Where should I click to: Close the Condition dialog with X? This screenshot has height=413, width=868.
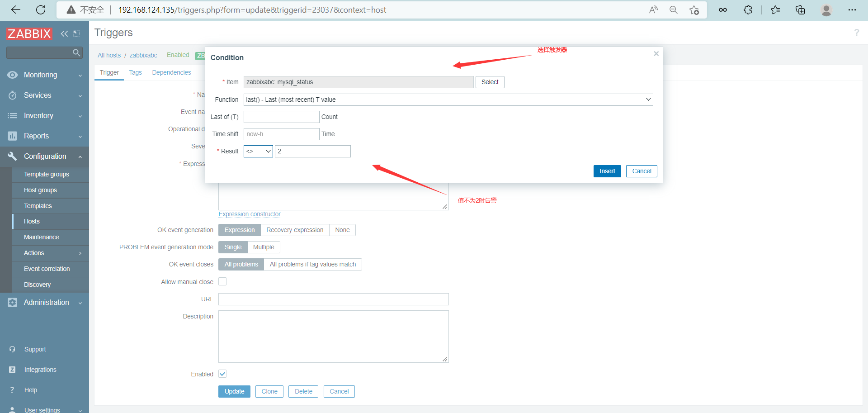[x=656, y=54]
